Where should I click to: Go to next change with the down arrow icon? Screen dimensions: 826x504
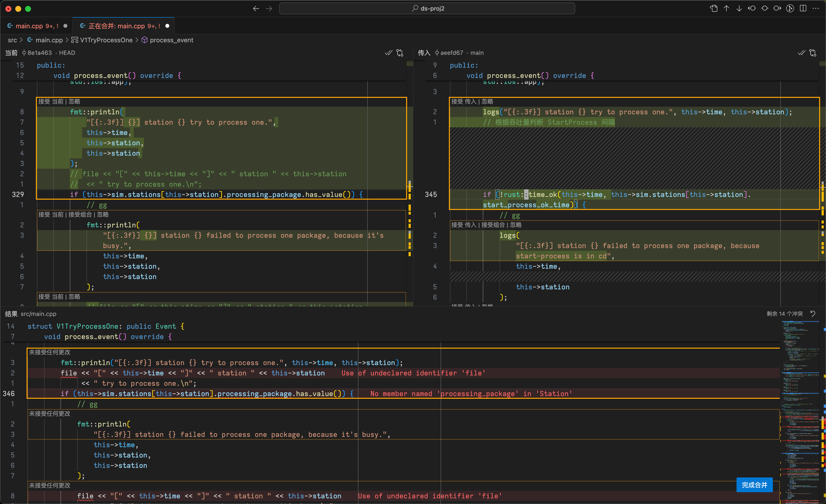tap(739, 8)
